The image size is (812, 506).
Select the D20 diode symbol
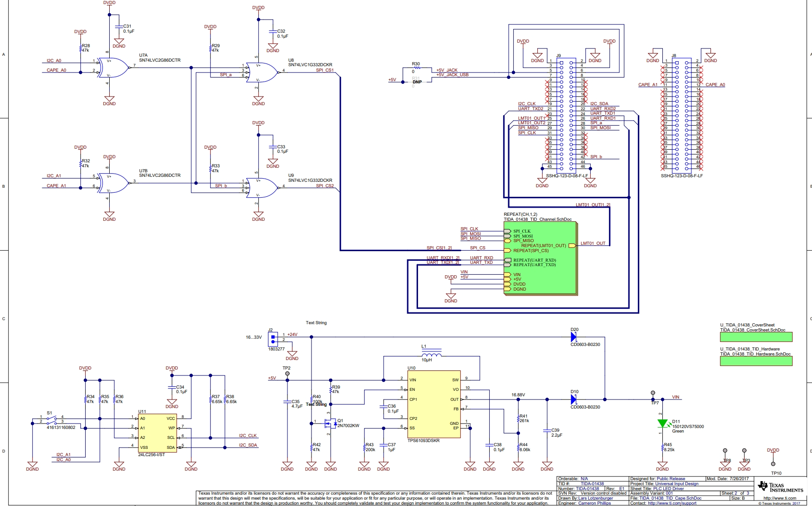click(574, 337)
